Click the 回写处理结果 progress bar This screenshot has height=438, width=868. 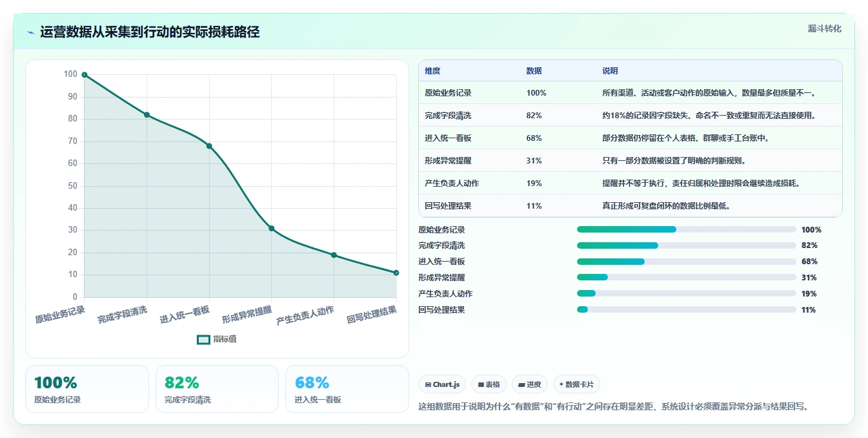686,309
